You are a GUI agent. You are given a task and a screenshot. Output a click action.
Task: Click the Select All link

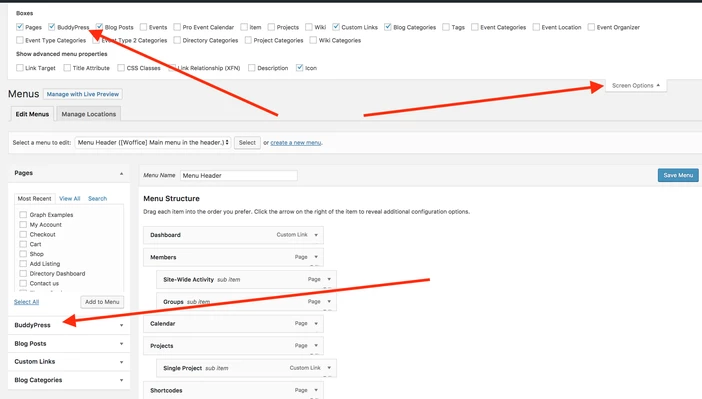tap(26, 302)
